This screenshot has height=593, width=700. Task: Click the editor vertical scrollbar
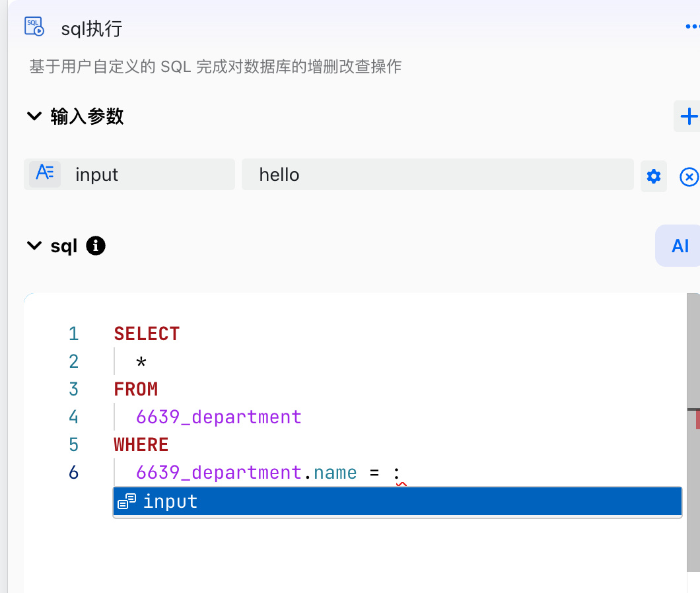click(693, 433)
